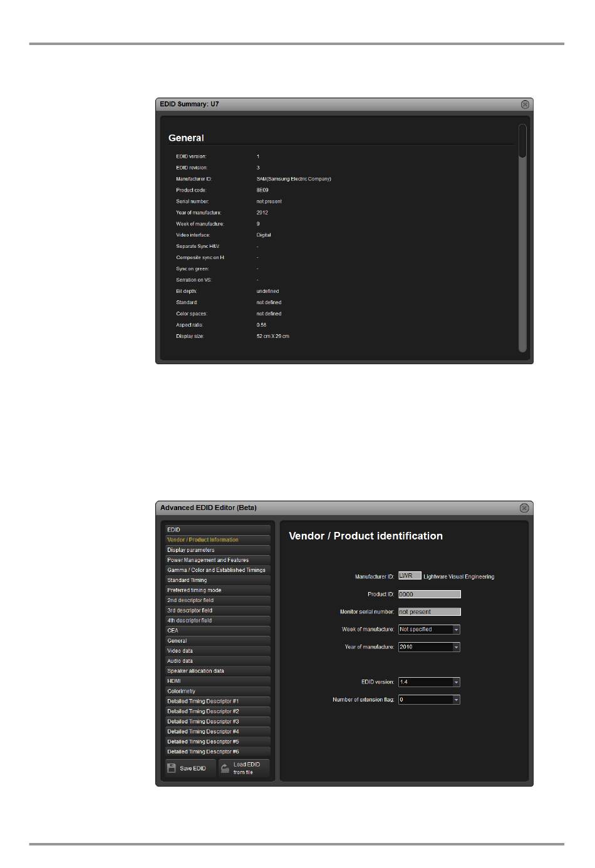The width and height of the screenshot is (595, 868).
Task: Click the 'Color spaces:' label
Action: (192, 314)
